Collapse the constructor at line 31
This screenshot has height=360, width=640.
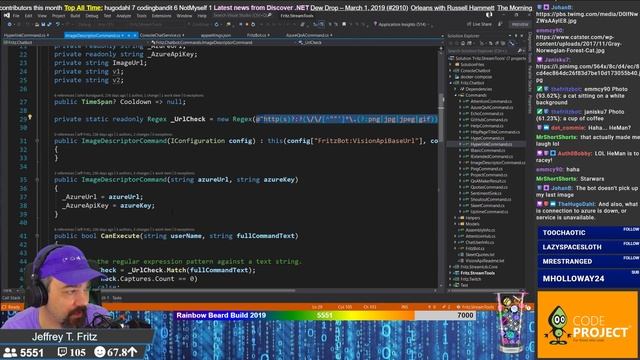[x=37, y=141]
